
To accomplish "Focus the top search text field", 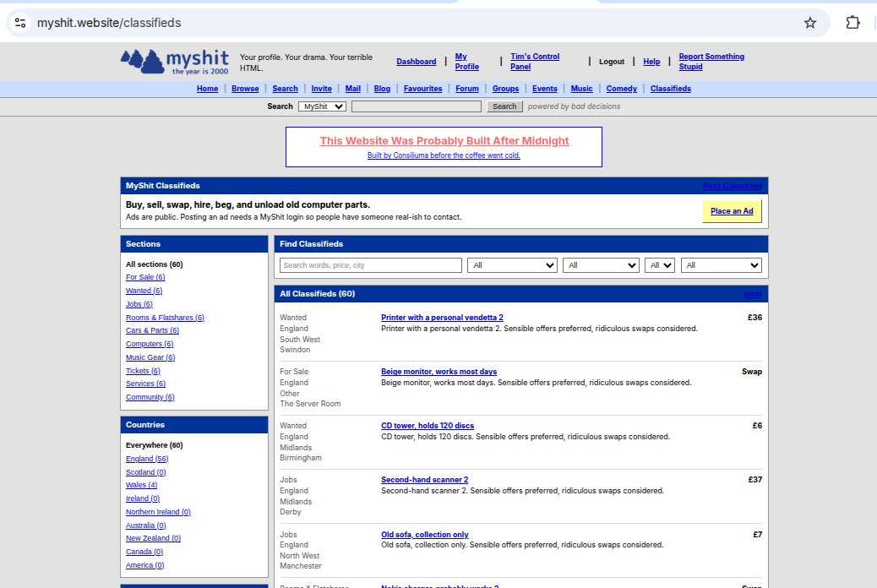I will (417, 106).
